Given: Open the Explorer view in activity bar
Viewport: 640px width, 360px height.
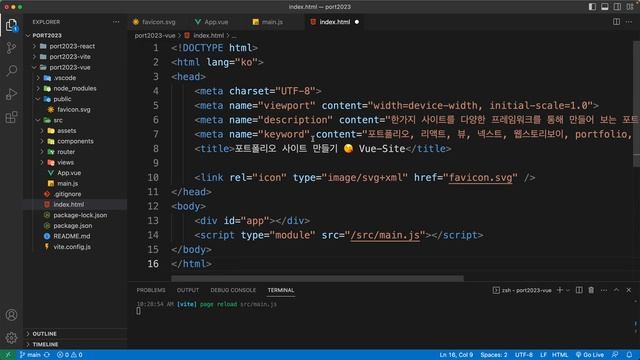Looking at the screenshot, I should 11,25.
